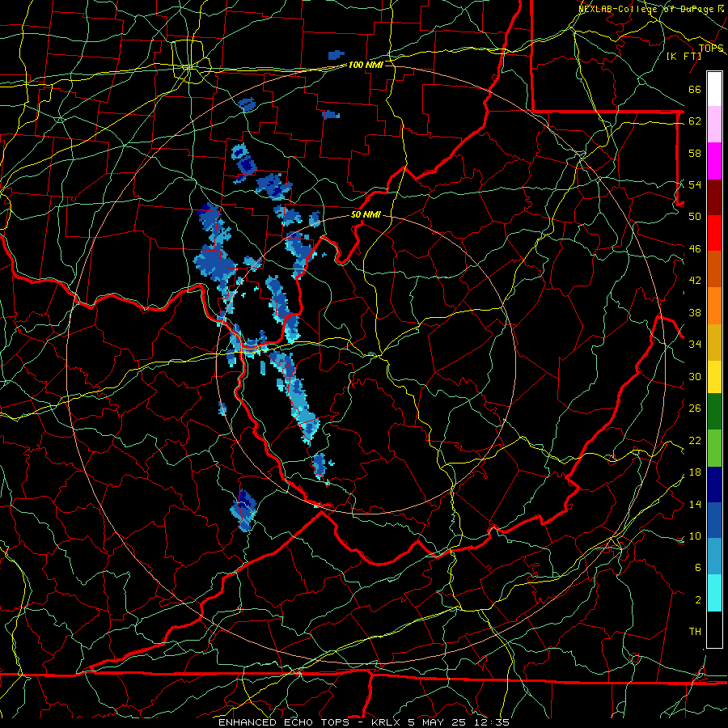Click legend value '22'
Viewport: 728px width, 728px height.
click(695, 441)
